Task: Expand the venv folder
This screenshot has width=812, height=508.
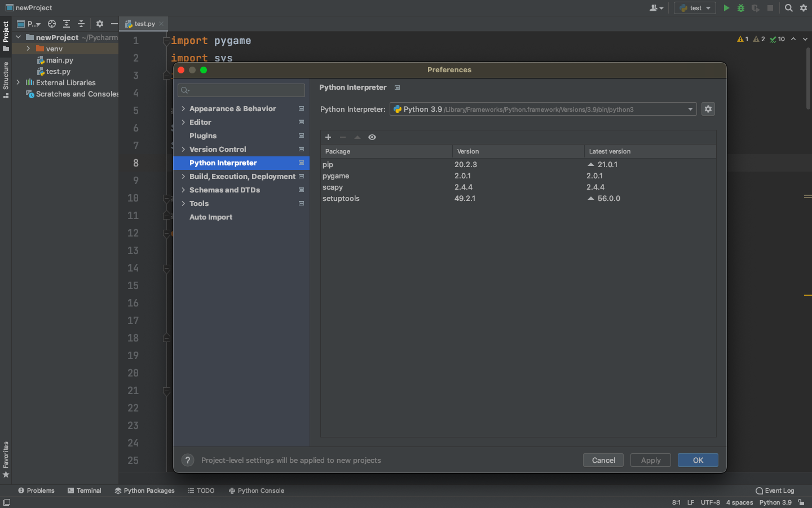Action: [28, 49]
